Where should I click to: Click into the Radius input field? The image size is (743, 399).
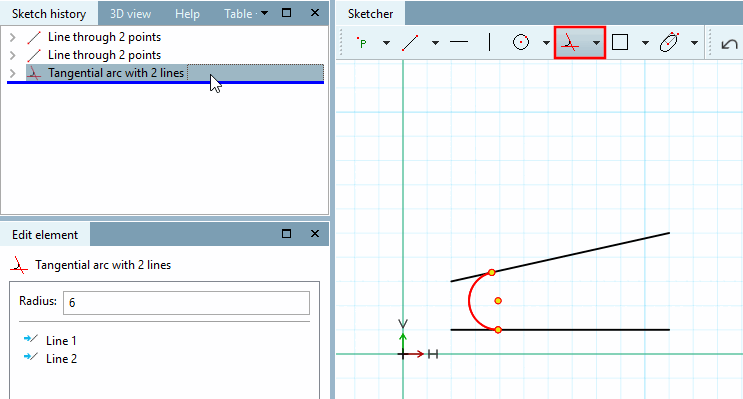[186, 302]
